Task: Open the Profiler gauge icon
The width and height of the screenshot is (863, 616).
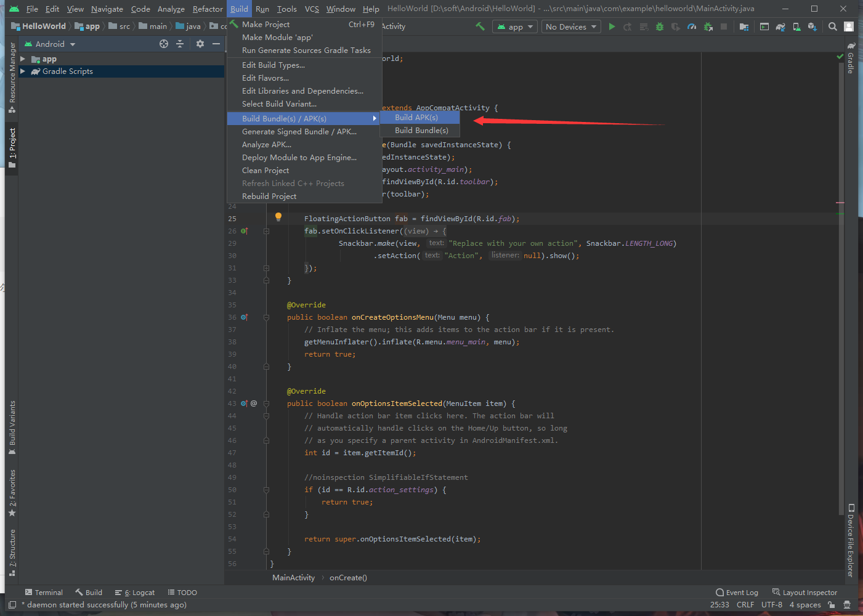Action: pos(692,26)
